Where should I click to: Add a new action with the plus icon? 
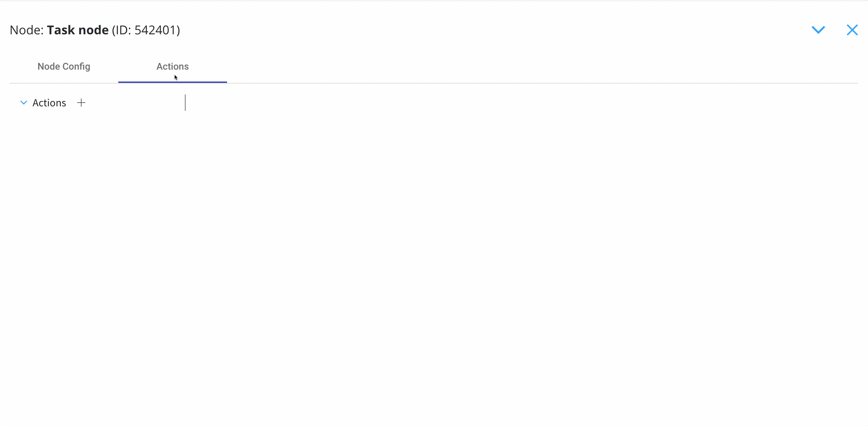click(x=81, y=103)
